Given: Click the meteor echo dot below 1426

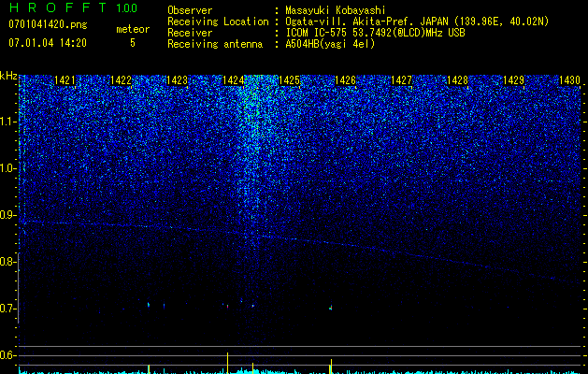Looking at the screenshot, I should click(331, 308).
